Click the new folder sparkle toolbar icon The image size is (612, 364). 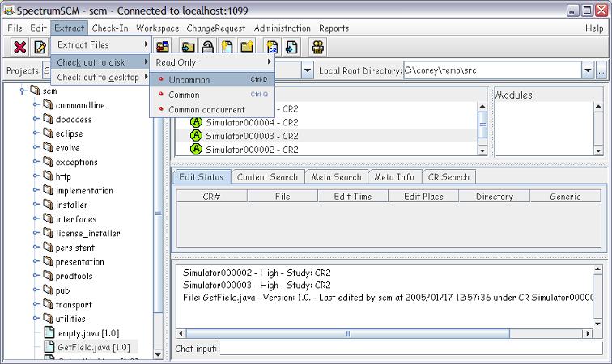[x=247, y=47]
